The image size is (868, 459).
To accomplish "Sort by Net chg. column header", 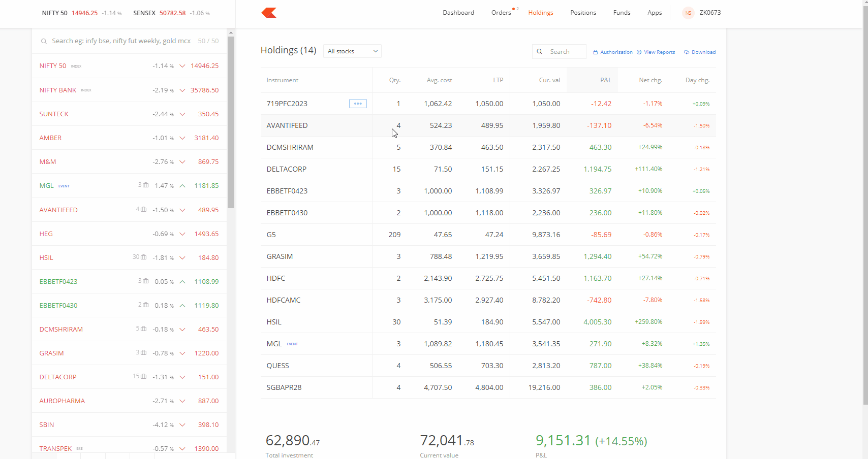I will coord(650,80).
